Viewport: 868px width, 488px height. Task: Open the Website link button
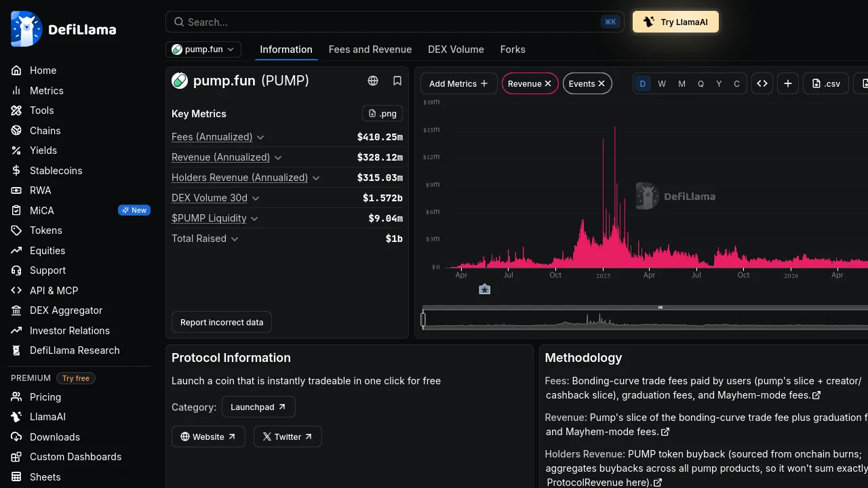click(208, 436)
